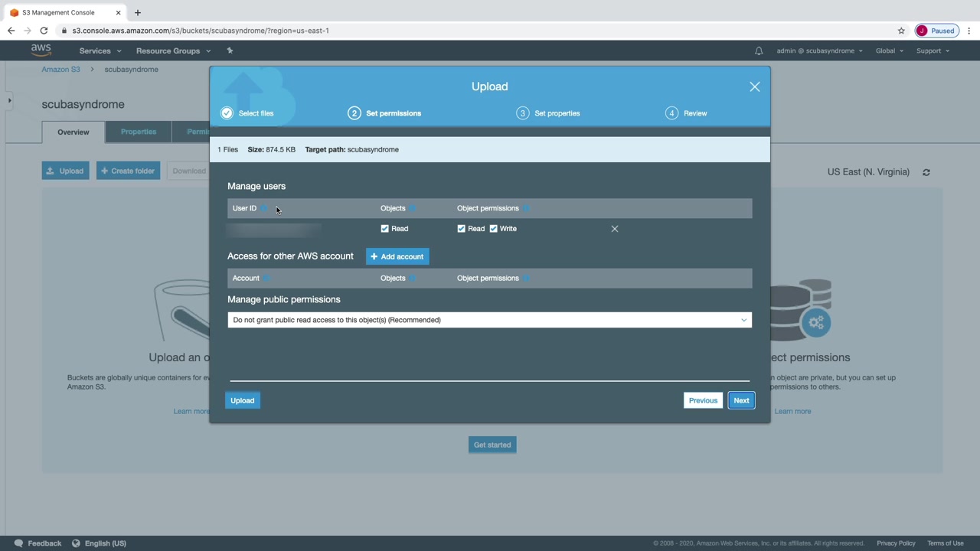Click the pin shortcut icon in AWS header
The height and width of the screenshot is (551, 980).
coord(230,51)
